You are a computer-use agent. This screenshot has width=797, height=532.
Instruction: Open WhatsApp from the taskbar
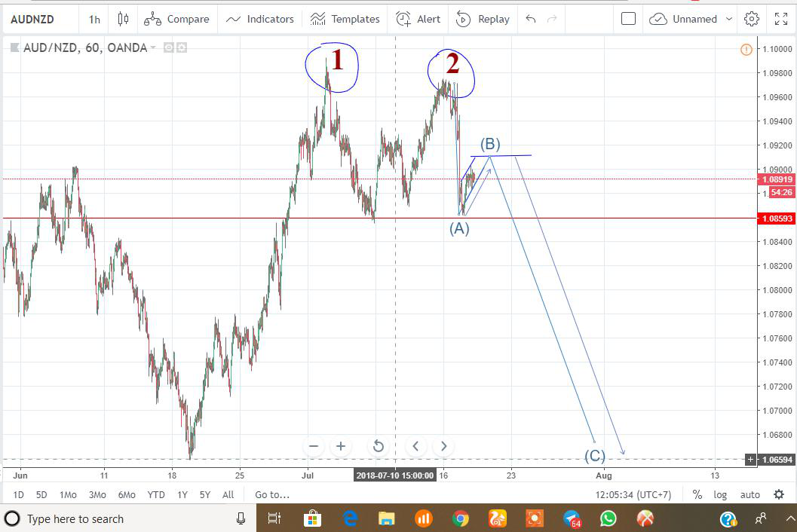(x=608, y=518)
